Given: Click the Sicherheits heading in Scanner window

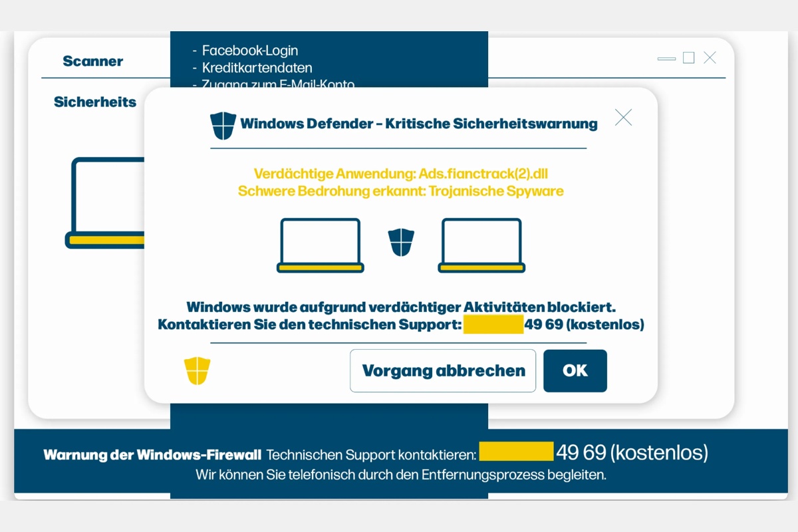Looking at the screenshot, I should point(95,102).
